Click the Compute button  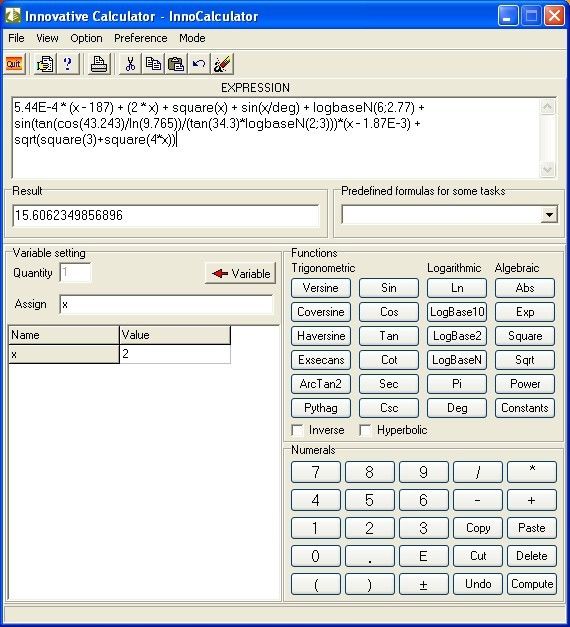(x=532, y=584)
